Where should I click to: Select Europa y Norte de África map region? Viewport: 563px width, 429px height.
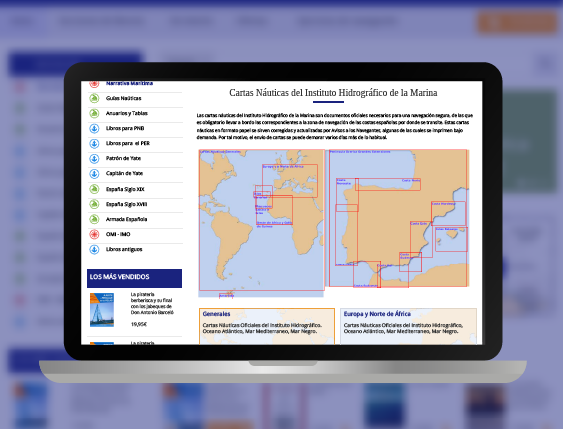coord(290,181)
